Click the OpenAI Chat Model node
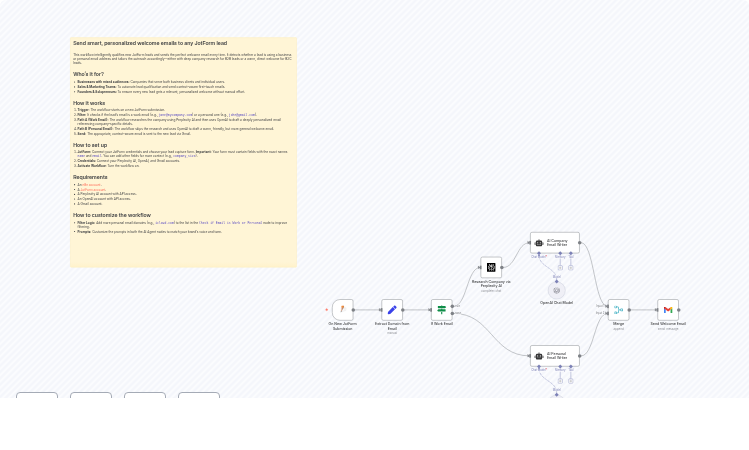 [556, 291]
